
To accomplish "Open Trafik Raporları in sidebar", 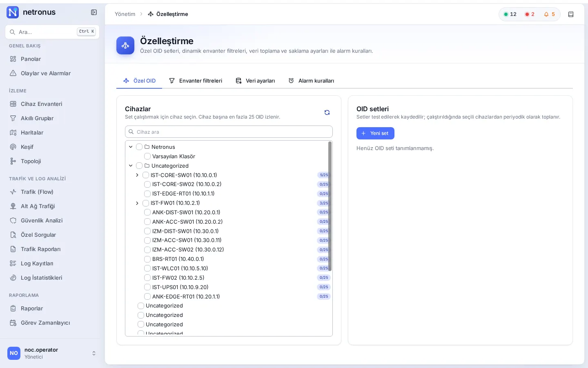I will coord(52,249).
